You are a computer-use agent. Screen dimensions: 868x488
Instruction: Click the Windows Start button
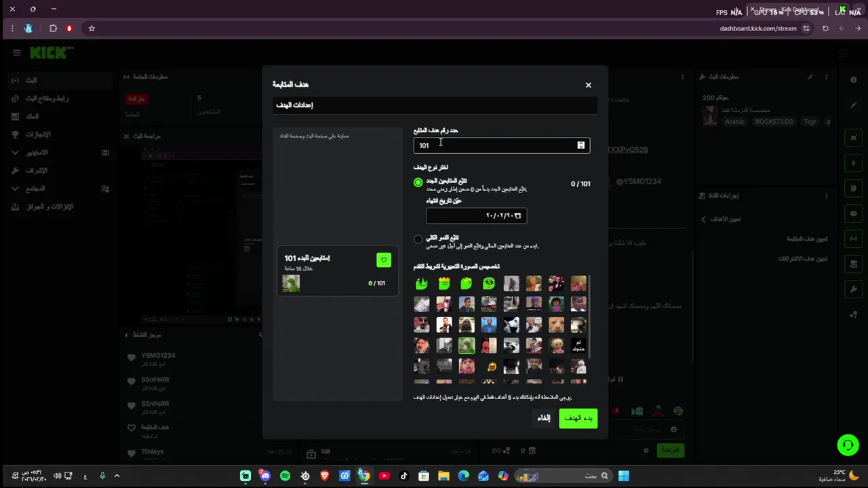624,476
